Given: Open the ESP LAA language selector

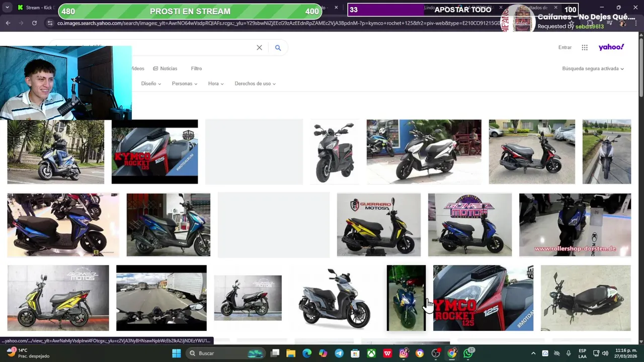Looking at the screenshot, I should [583, 353].
